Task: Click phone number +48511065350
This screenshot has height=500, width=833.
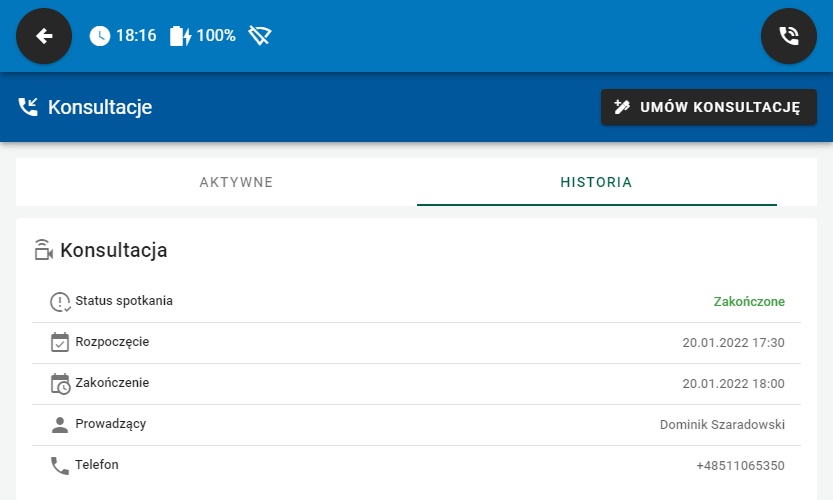Action: pyautogui.click(x=740, y=466)
